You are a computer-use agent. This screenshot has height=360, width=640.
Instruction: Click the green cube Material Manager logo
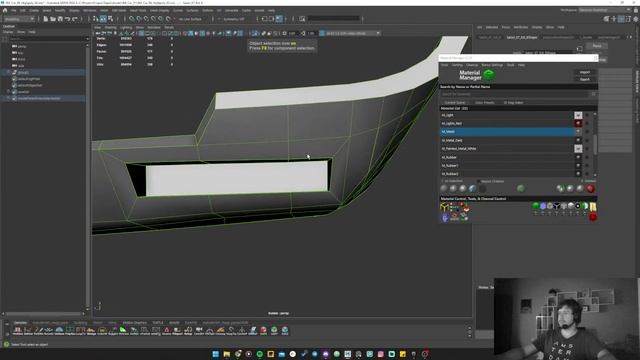click(x=489, y=75)
